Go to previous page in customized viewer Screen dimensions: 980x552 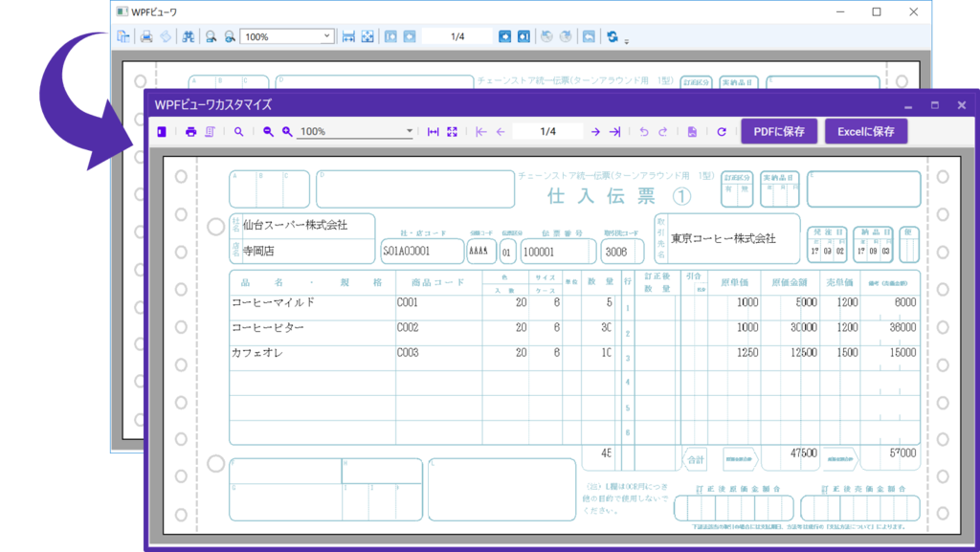click(x=501, y=132)
